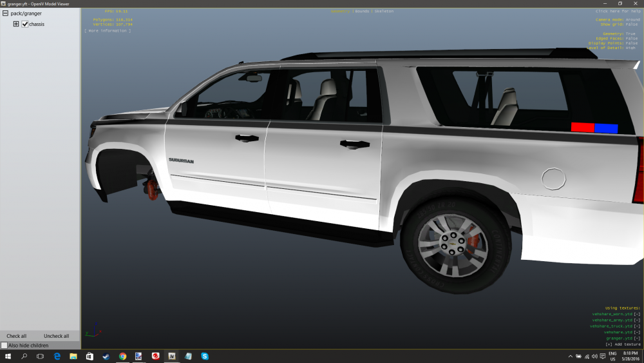The height and width of the screenshot is (363, 644).
Task: Open Skype from the taskbar
Action: click(205, 357)
